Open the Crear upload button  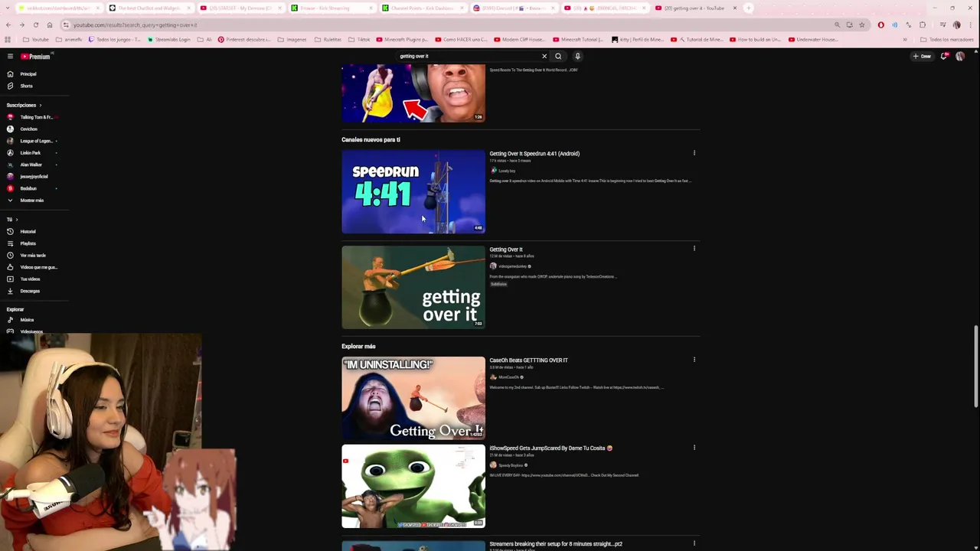(922, 56)
